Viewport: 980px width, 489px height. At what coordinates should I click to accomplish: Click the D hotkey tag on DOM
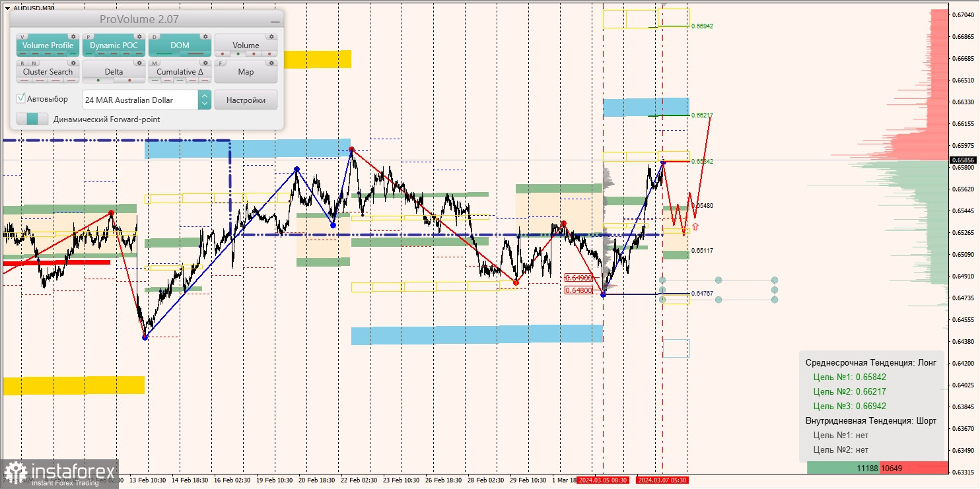pos(155,37)
